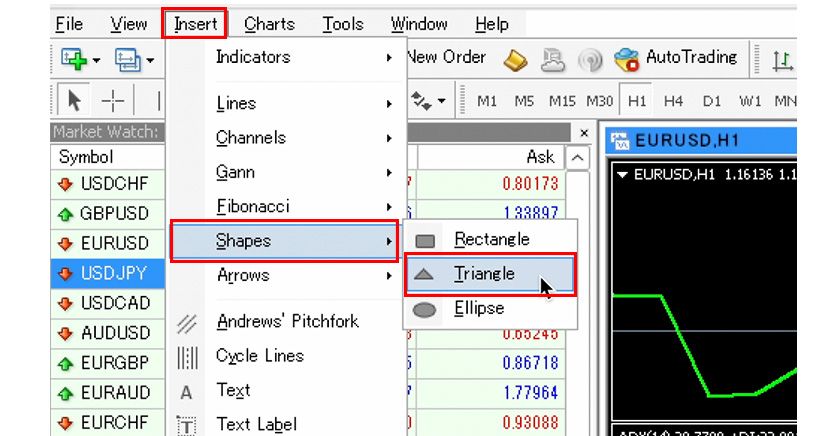
Task: Select the EURAUD symbol row
Action: point(108,393)
